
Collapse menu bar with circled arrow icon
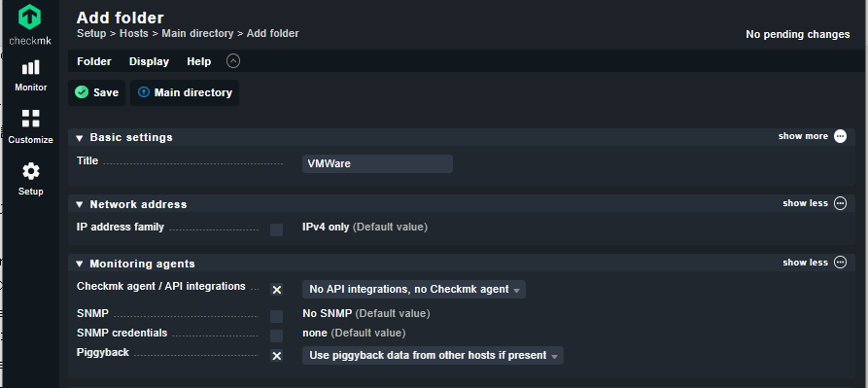click(233, 61)
